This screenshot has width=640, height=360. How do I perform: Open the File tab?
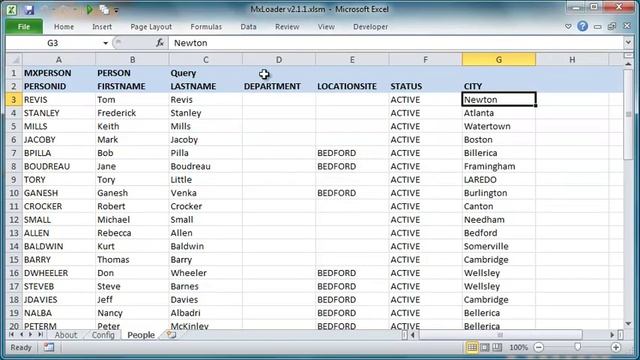click(24, 27)
